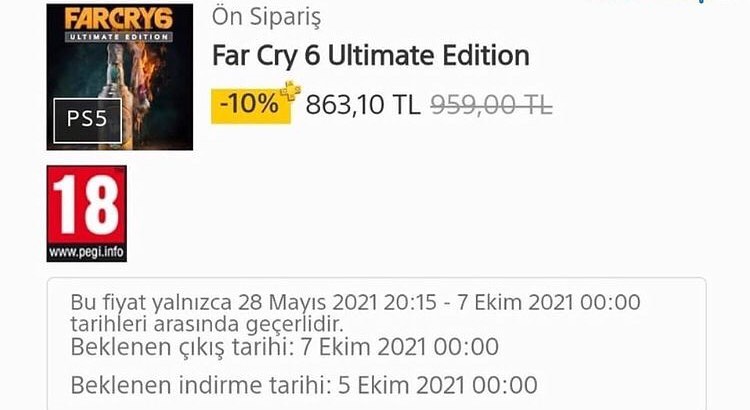750x410 pixels.
Task: Open the Far Cry 6 cover thumbnail
Action: click(x=119, y=76)
